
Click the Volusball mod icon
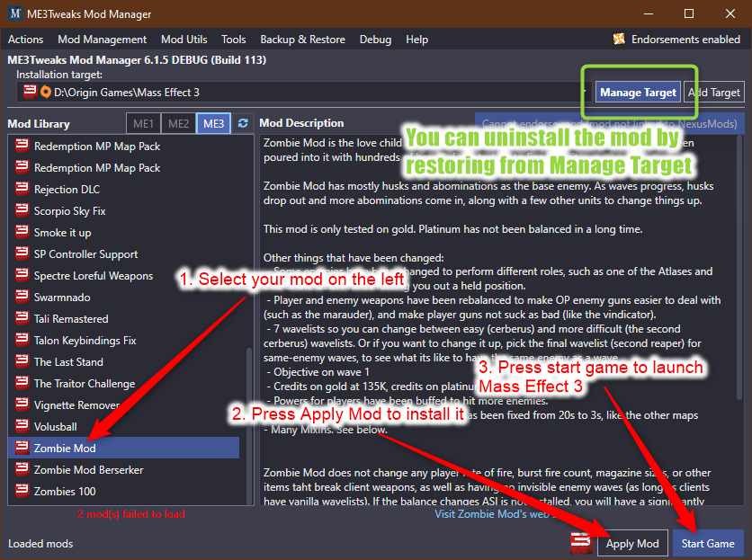21,427
